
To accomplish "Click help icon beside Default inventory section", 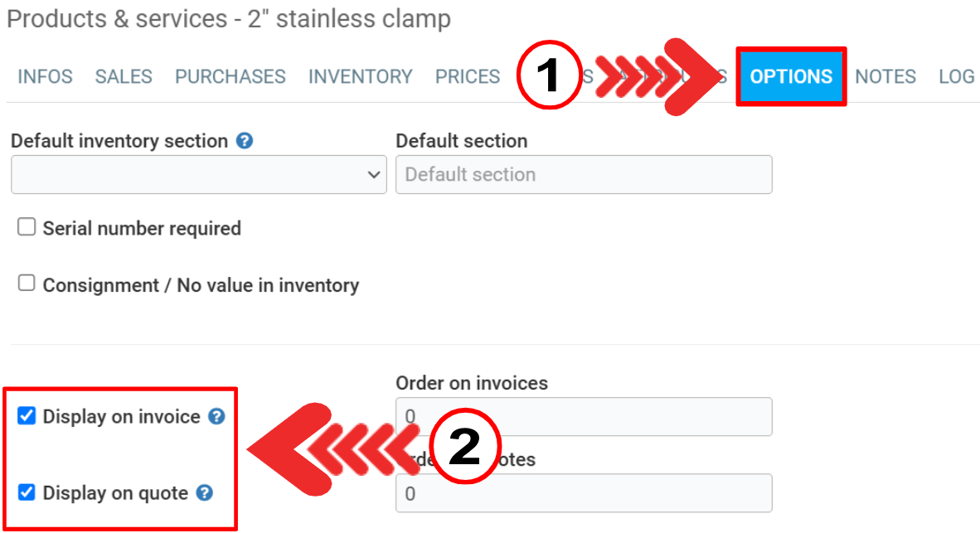I will pos(244,142).
